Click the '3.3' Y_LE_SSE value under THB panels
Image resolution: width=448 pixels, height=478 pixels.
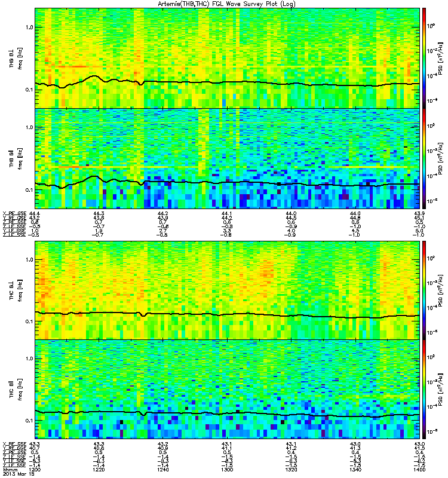(227, 231)
